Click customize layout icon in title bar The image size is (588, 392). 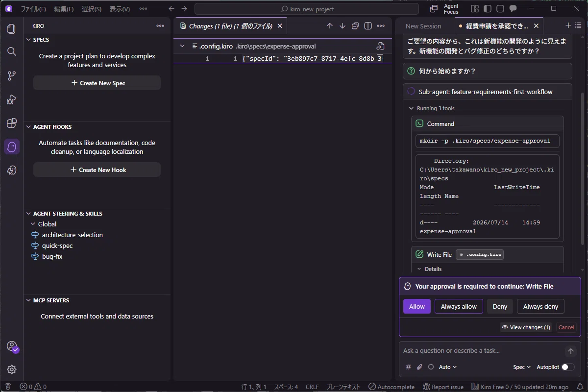474,9
